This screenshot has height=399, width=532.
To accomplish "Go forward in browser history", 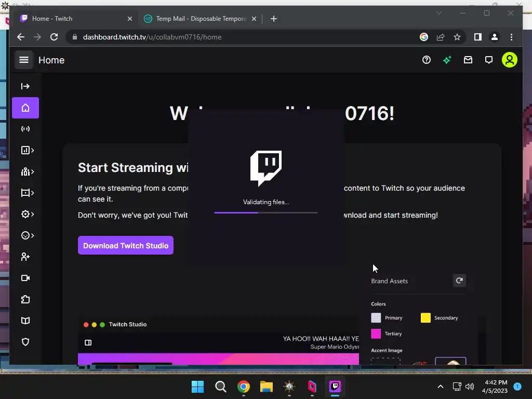I will (x=37, y=37).
